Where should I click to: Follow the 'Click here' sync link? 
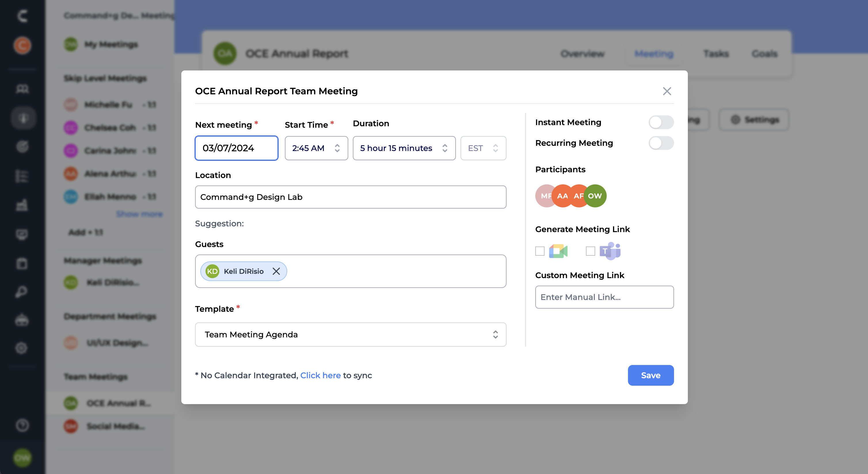(x=320, y=375)
